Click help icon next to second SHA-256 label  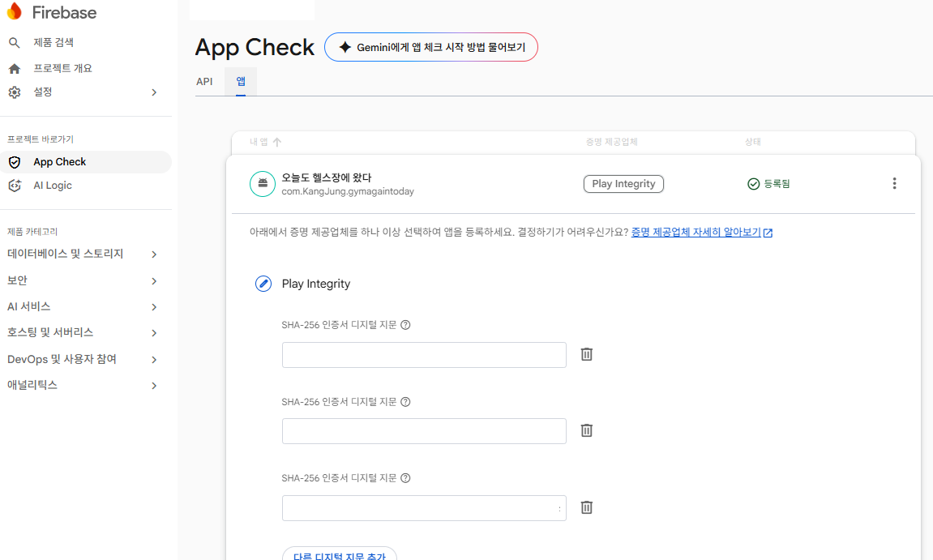405,402
